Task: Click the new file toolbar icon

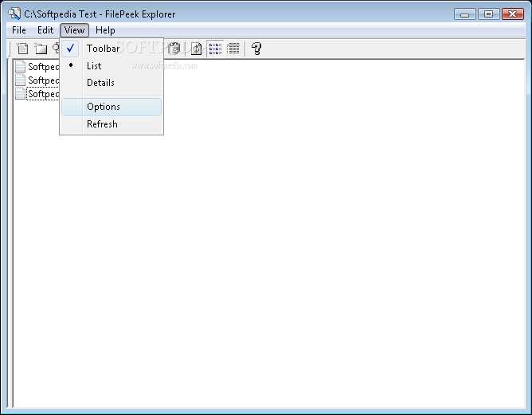Action: [22, 49]
